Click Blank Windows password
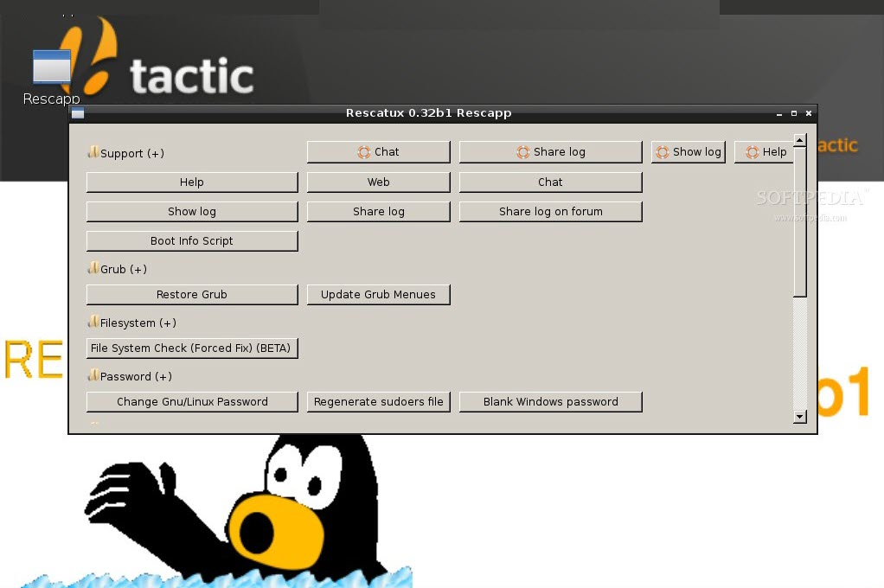This screenshot has height=588, width=884. tap(551, 401)
